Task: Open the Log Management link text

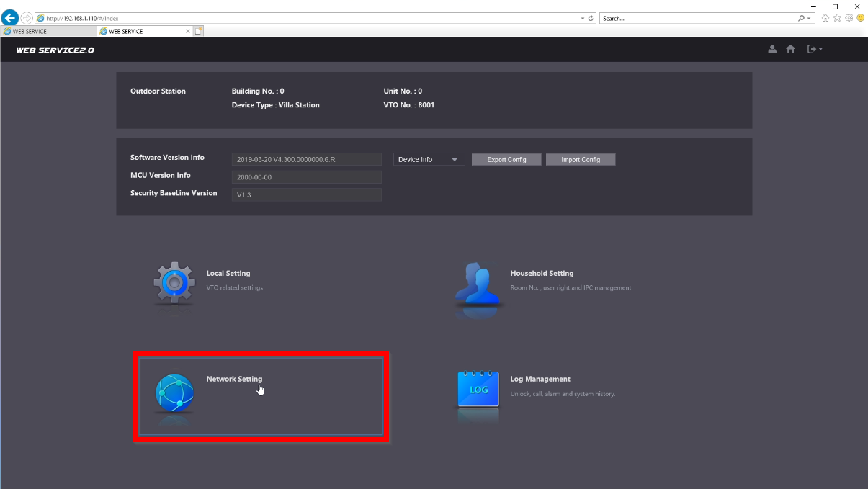Action: pos(540,379)
